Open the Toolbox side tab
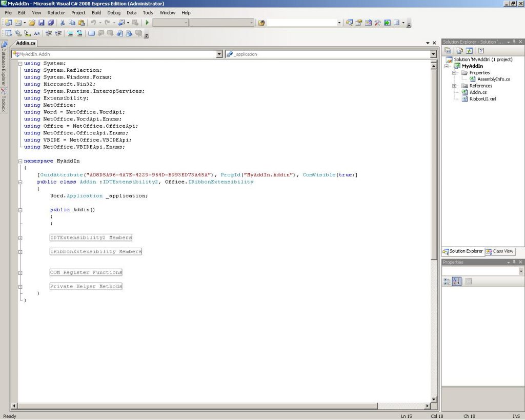The height and width of the screenshot is (420, 525). point(4,100)
